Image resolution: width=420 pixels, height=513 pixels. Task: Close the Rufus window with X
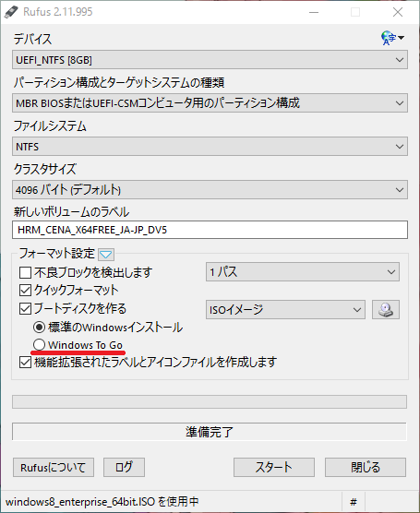pyautogui.click(x=398, y=12)
